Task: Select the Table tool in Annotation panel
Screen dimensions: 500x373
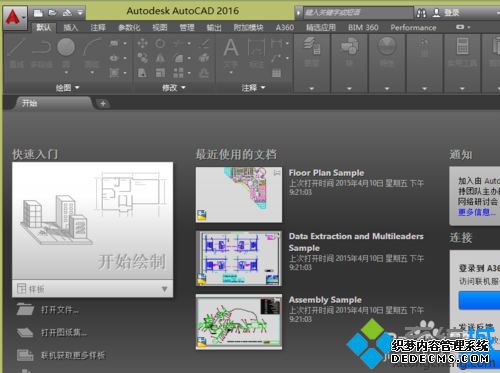Action: coord(276,73)
